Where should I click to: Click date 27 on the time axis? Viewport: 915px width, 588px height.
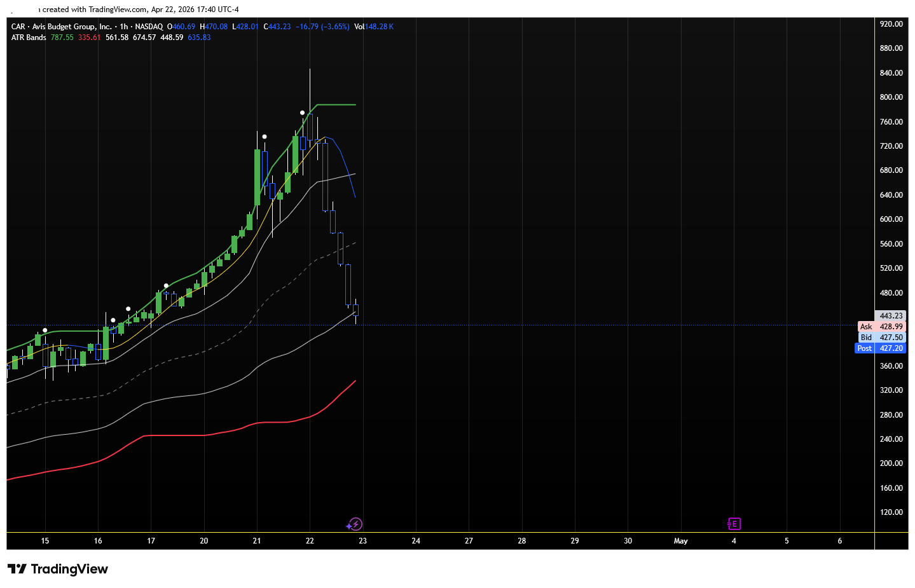469,541
